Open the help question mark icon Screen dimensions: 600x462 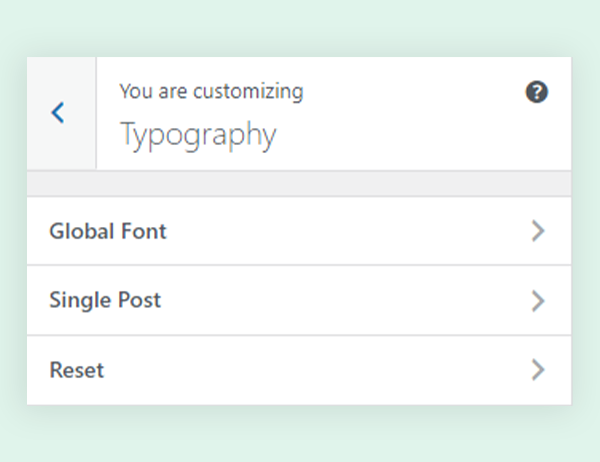tap(536, 92)
